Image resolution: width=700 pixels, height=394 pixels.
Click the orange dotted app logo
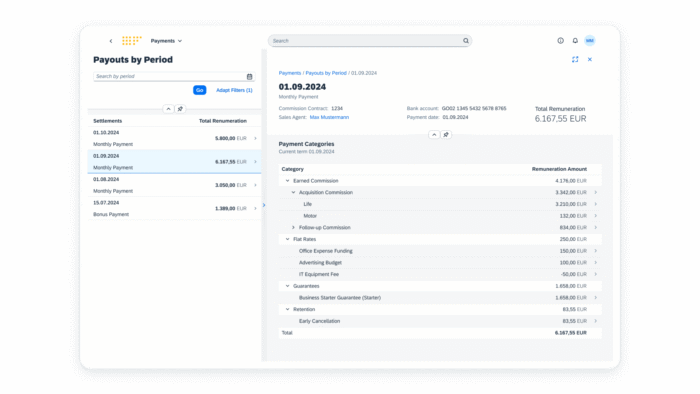132,41
